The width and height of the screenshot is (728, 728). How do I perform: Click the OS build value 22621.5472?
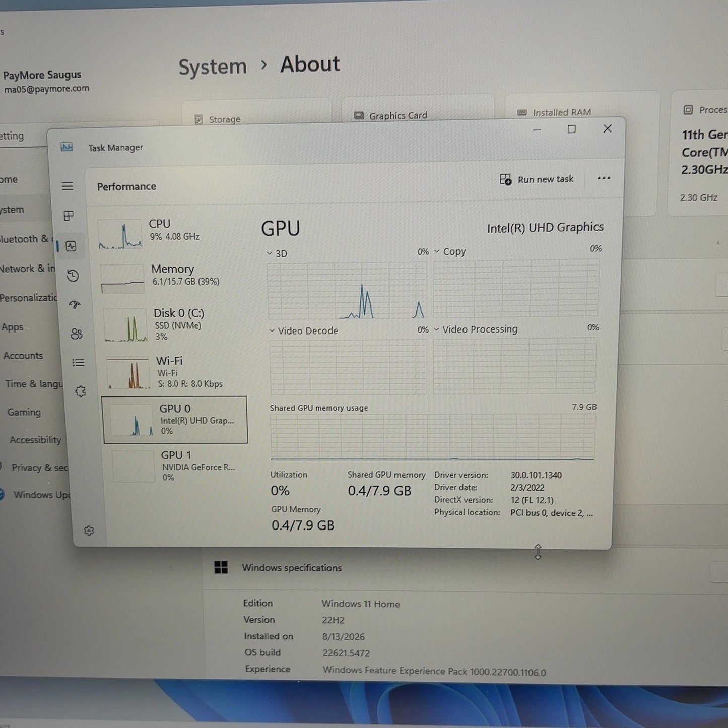[x=346, y=653]
